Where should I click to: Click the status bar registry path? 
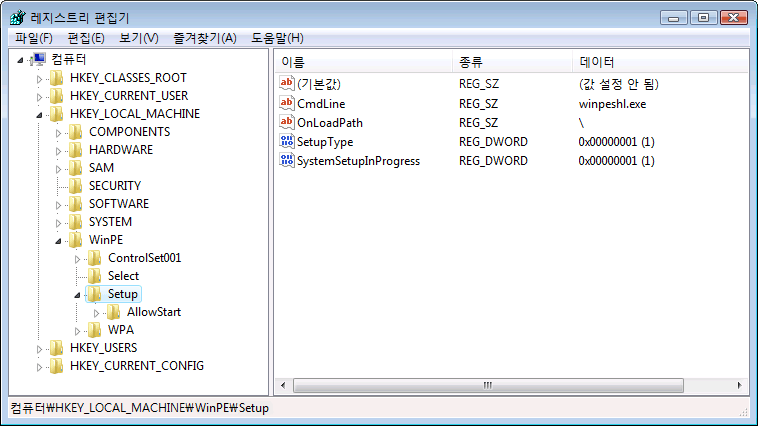pos(140,408)
